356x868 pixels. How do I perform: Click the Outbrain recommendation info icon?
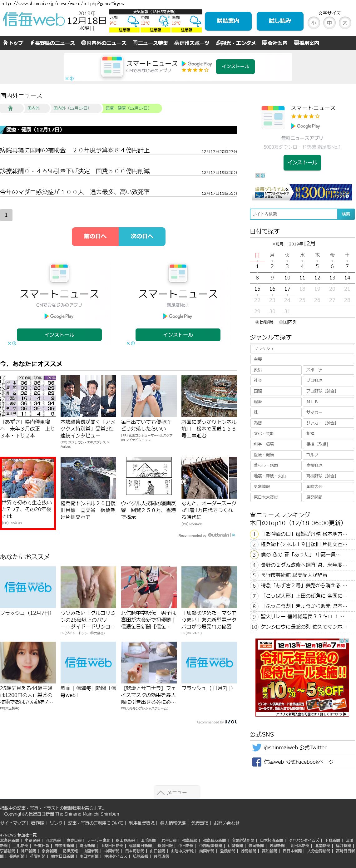(x=234, y=535)
